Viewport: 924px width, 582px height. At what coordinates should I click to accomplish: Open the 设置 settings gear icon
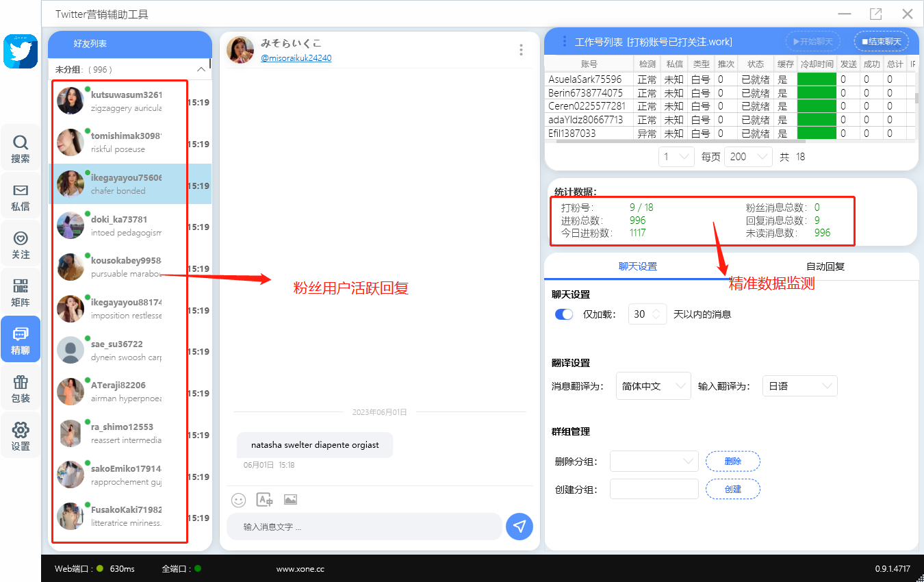click(x=21, y=436)
